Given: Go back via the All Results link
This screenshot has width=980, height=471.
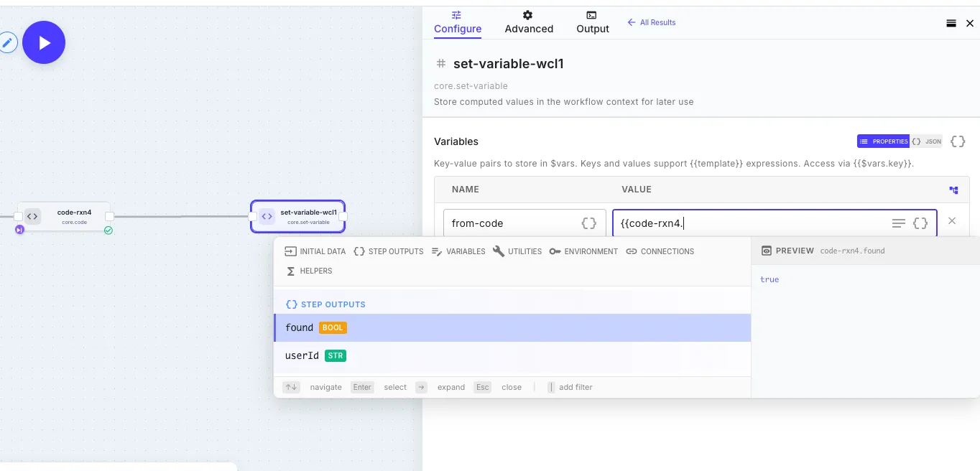Looking at the screenshot, I should point(651,22).
